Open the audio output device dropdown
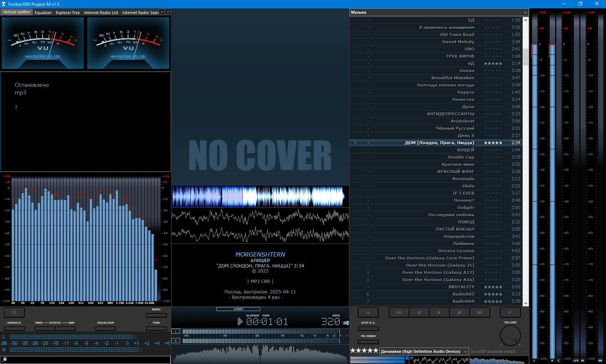The image size is (606, 364). tap(424, 351)
